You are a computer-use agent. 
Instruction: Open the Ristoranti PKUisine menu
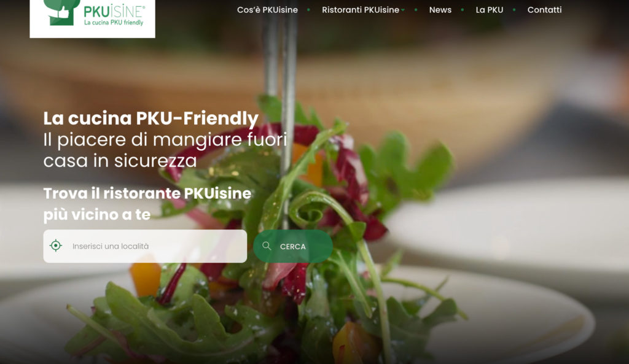coord(360,10)
